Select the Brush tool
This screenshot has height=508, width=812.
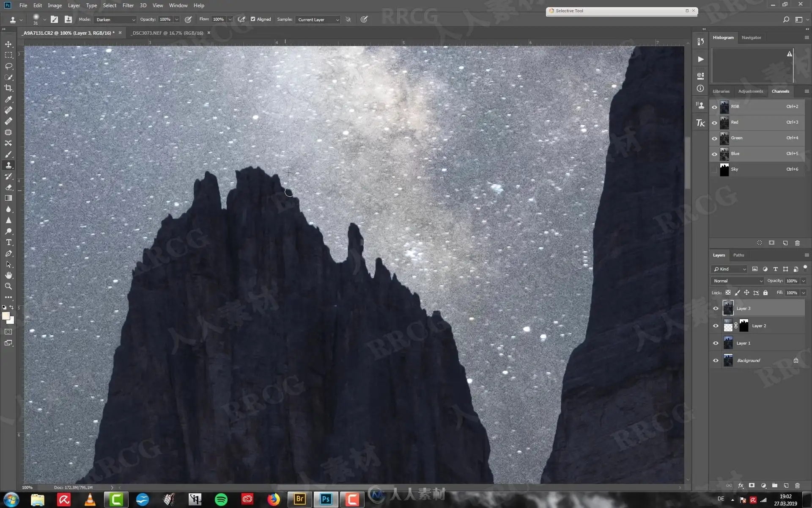8,154
